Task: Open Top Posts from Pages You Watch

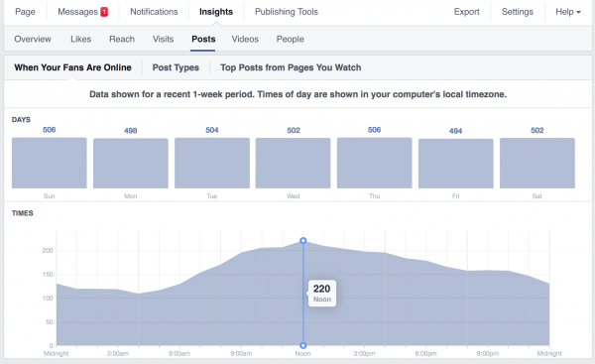Action: click(291, 67)
